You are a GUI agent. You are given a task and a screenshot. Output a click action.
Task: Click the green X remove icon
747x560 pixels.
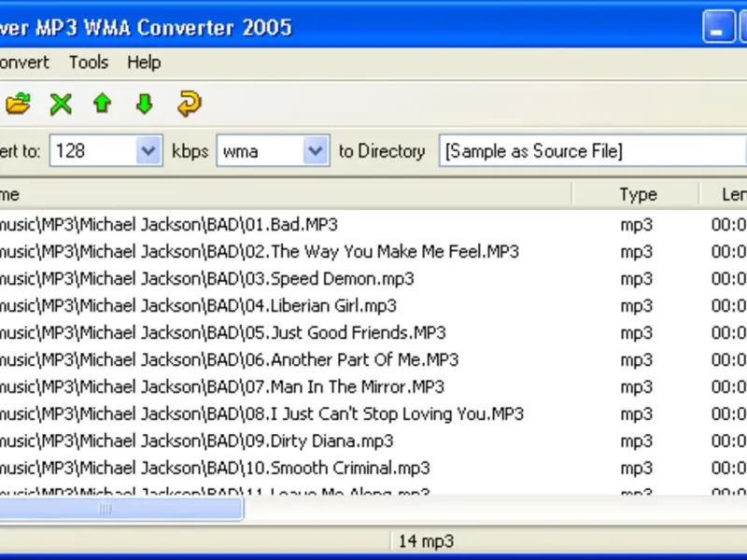61,104
